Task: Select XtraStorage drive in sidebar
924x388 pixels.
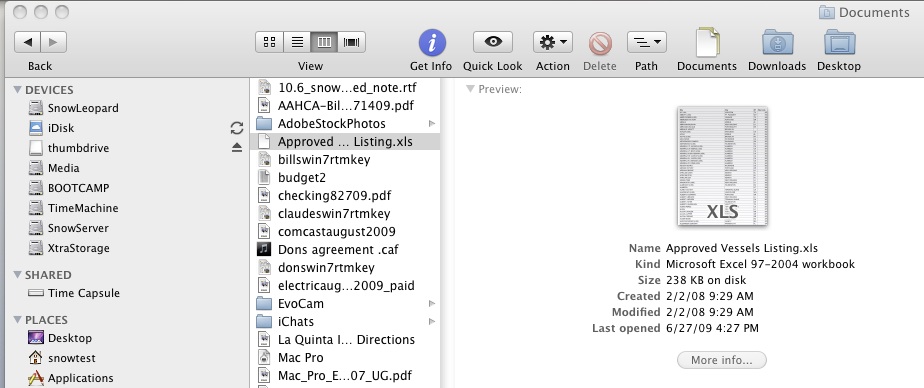Action: tap(70, 248)
